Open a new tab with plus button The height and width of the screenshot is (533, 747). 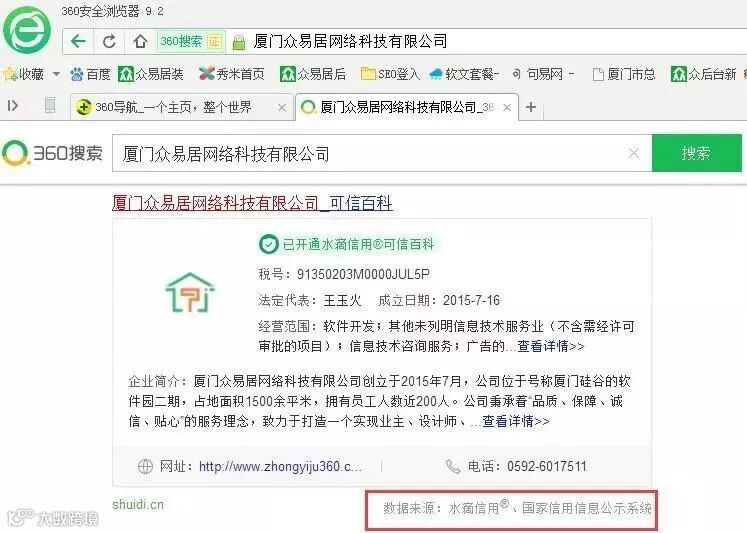tap(531, 107)
